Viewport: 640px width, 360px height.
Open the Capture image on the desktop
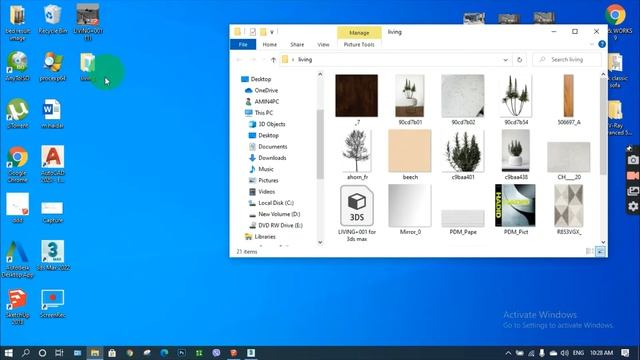(52, 212)
